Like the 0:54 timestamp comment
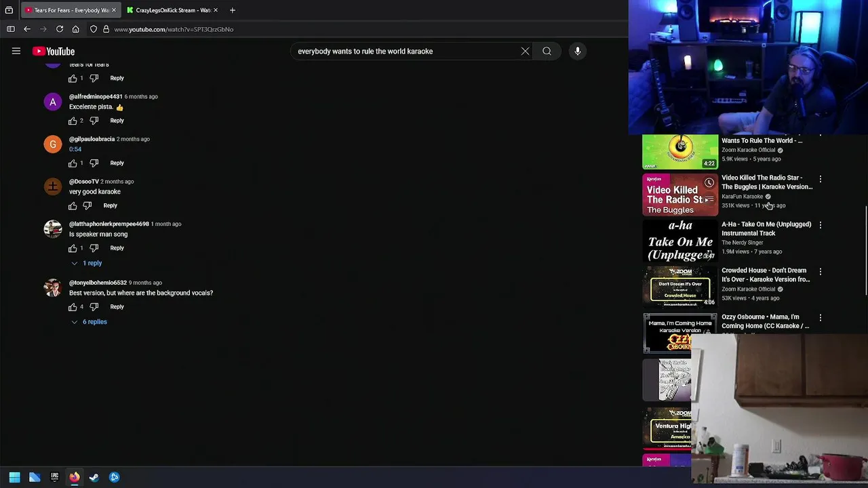This screenshot has height=488, width=868. pyautogui.click(x=73, y=163)
